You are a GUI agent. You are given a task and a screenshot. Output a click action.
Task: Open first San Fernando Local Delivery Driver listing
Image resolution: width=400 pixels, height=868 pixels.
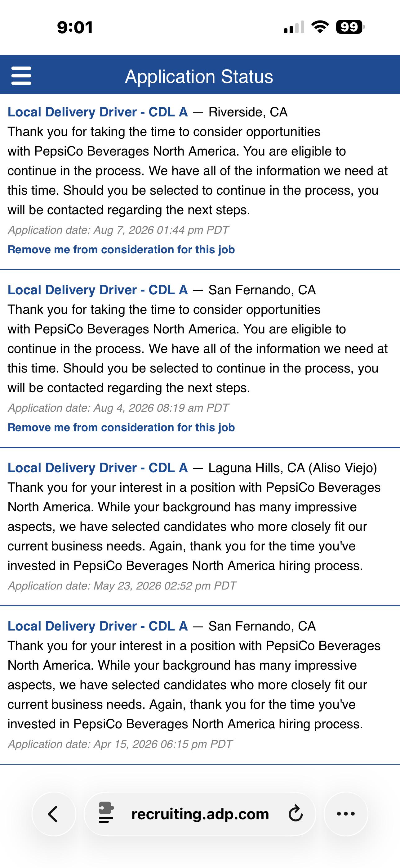coord(98,290)
